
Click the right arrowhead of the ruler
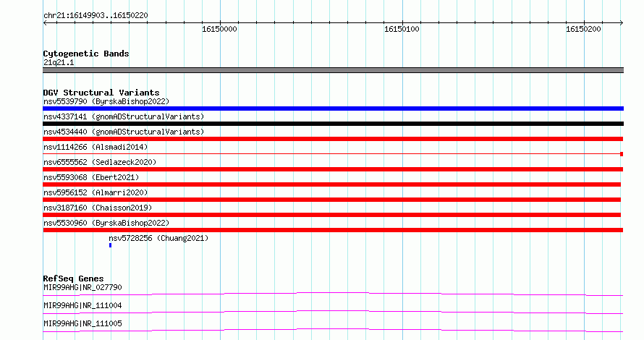[622, 22]
